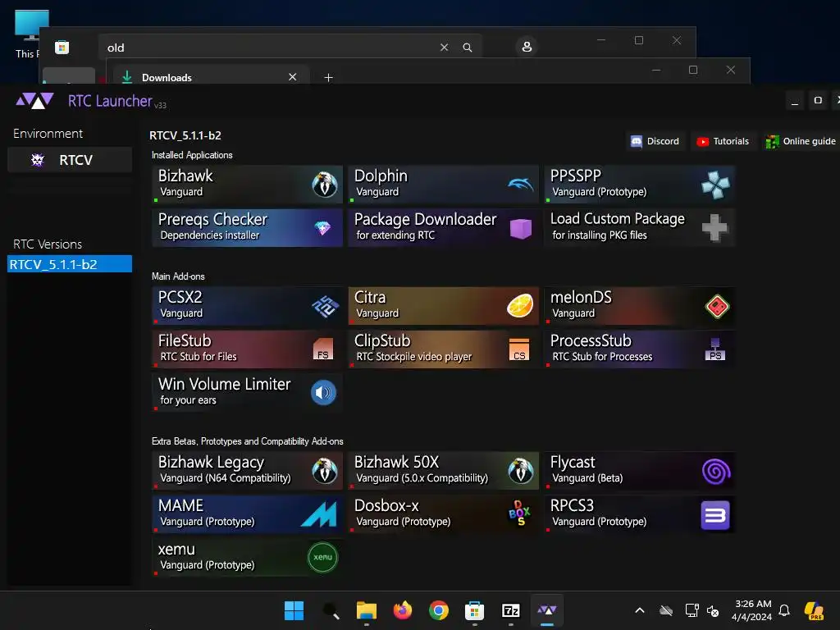Click the Bizhawk Vanguard tile title
This screenshot has width=840, height=630.
click(x=185, y=176)
